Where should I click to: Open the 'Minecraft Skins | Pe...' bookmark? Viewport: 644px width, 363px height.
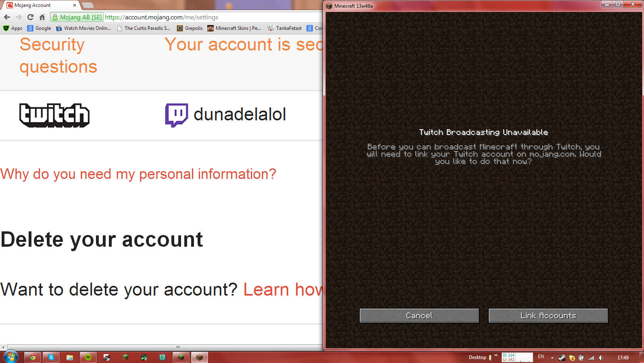(234, 28)
